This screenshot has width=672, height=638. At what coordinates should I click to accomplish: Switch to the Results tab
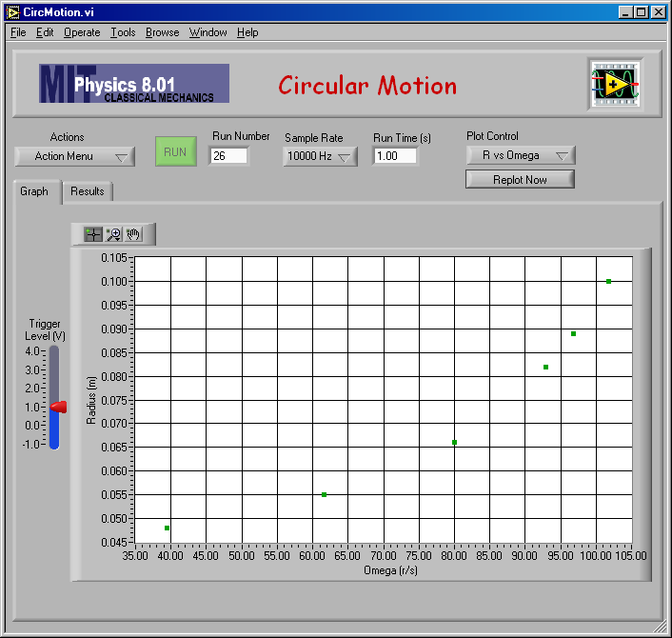(88, 191)
